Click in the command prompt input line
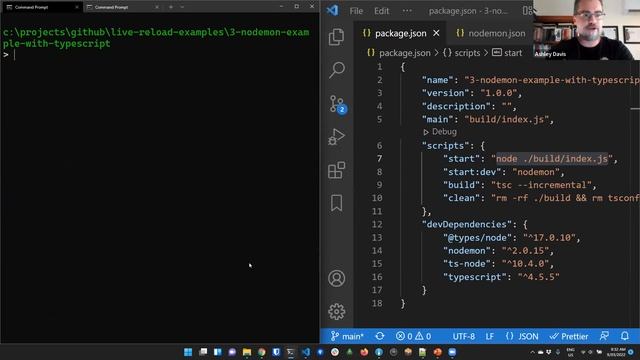 [x=160, y=55]
